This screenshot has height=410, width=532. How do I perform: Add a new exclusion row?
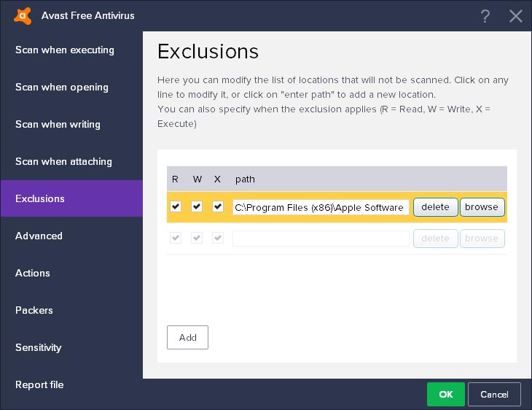tap(187, 337)
